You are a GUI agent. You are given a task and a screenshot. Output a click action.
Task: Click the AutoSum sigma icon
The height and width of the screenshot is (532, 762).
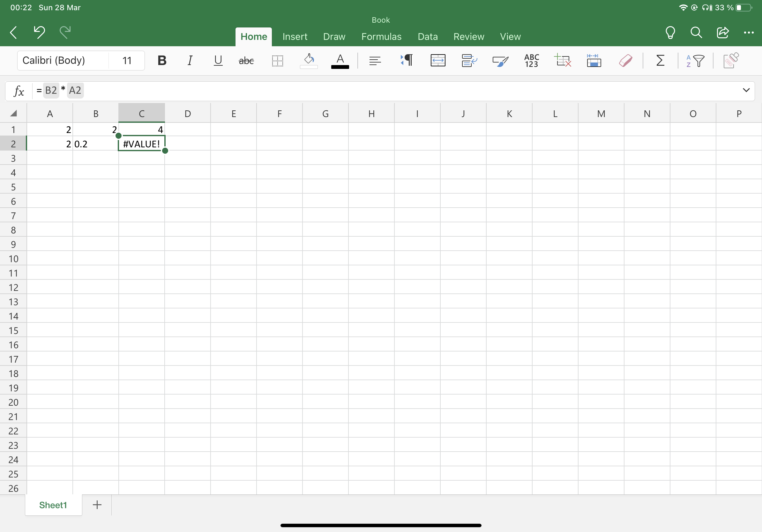(x=660, y=60)
